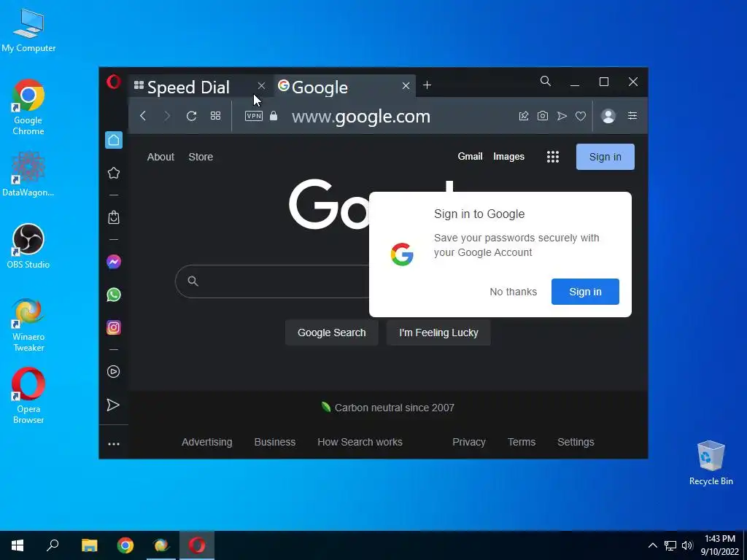Click I'm Feeling Lucky button

438,332
